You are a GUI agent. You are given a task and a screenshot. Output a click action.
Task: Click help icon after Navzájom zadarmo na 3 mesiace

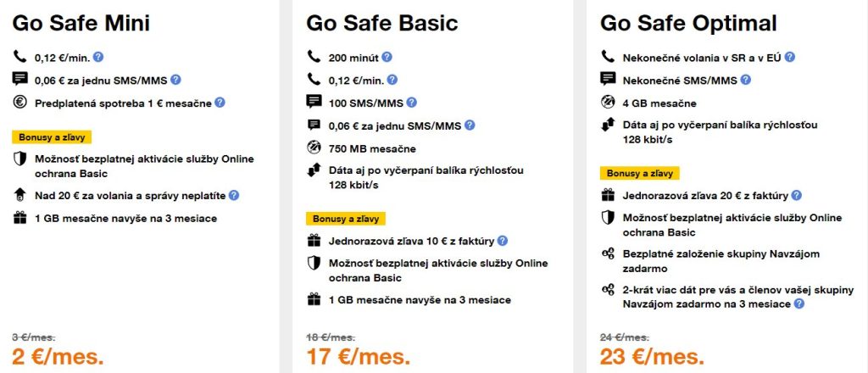tap(798, 303)
